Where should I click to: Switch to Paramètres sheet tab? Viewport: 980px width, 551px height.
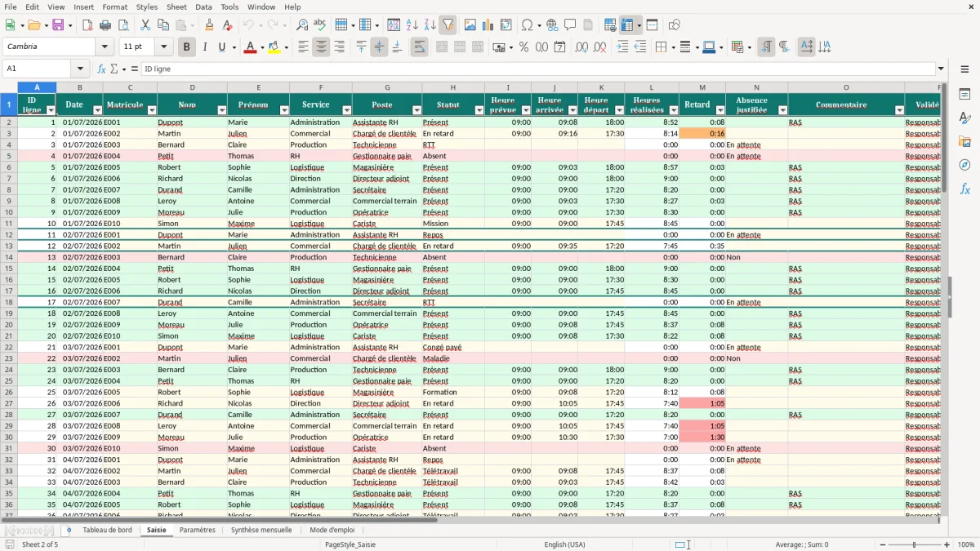click(198, 530)
